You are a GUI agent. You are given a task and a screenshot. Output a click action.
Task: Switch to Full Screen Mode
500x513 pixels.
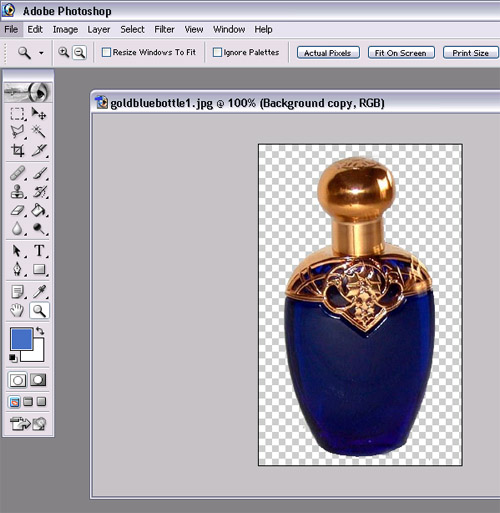[x=41, y=402]
